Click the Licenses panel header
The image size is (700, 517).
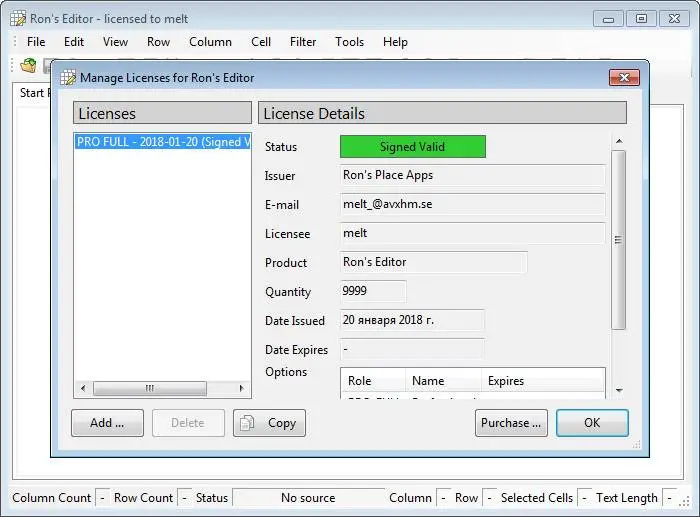(x=162, y=113)
